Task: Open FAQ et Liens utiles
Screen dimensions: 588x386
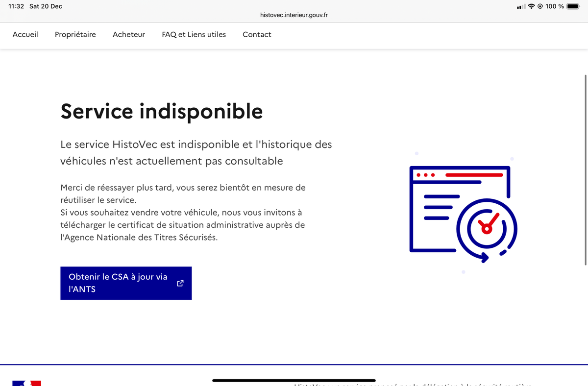Action: pyautogui.click(x=194, y=34)
